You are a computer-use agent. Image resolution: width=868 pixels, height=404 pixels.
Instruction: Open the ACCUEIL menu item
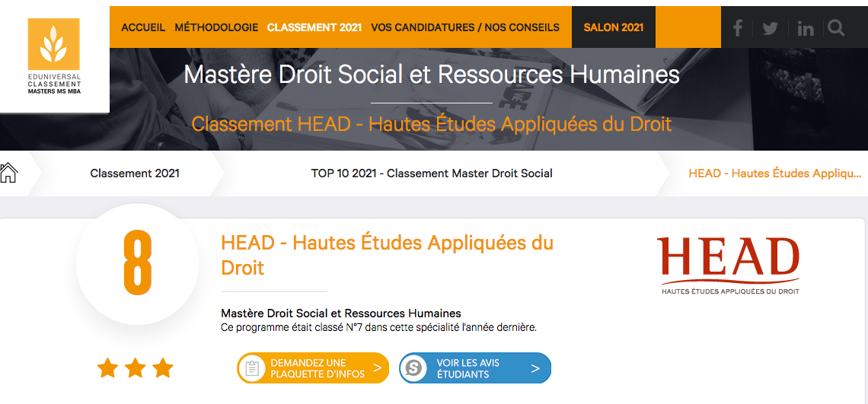click(x=143, y=27)
